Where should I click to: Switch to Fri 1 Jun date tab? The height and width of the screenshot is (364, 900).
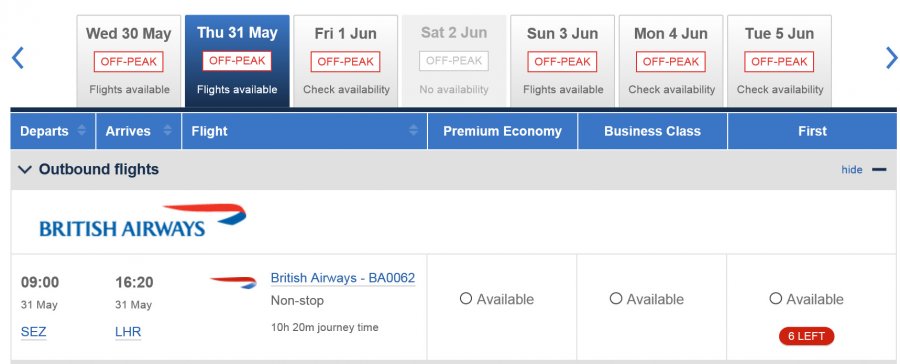click(x=346, y=61)
